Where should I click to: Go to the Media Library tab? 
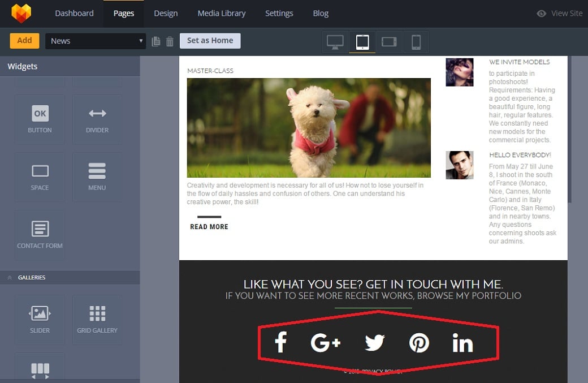point(222,13)
